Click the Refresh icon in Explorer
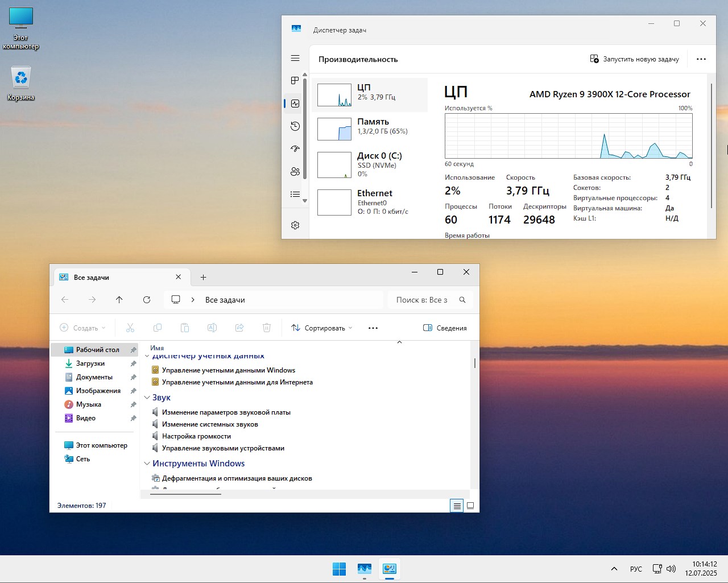Image resolution: width=728 pixels, height=583 pixels. tap(147, 300)
